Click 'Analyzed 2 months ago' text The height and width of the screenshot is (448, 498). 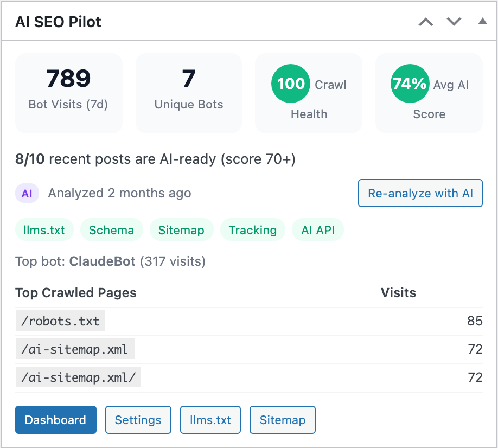[x=120, y=193]
